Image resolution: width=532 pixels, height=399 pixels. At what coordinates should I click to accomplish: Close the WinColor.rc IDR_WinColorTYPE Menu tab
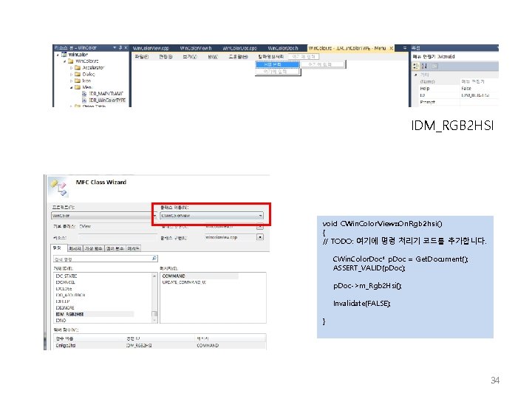[391, 48]
